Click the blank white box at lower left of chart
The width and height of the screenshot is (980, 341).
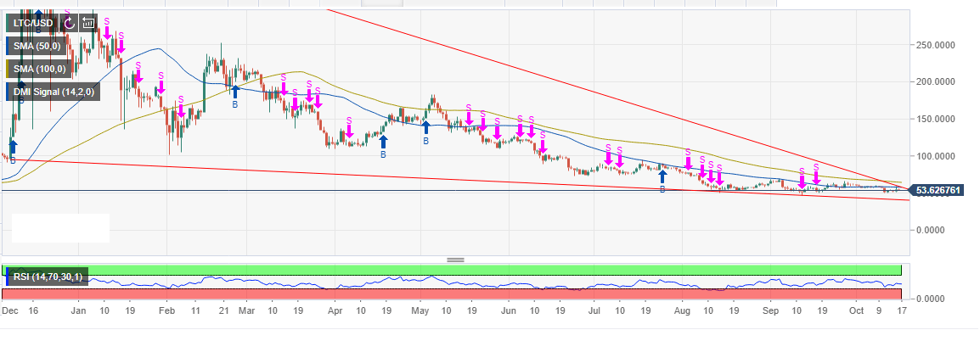(60, 227)
